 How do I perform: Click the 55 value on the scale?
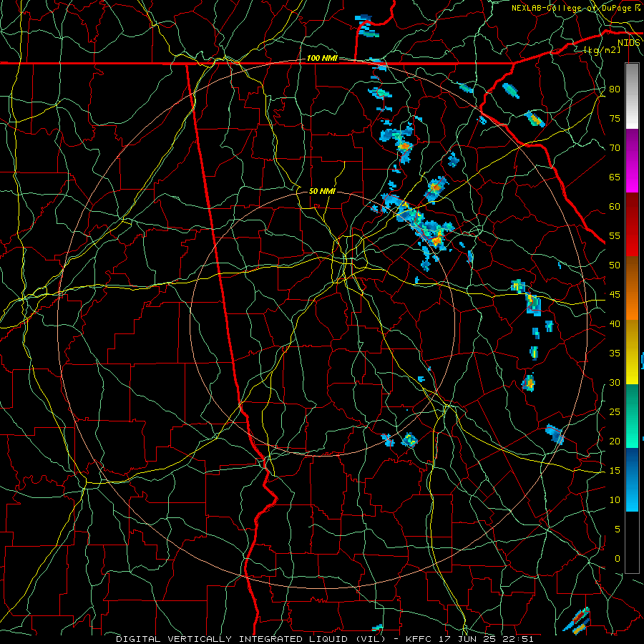coord(615,236)
